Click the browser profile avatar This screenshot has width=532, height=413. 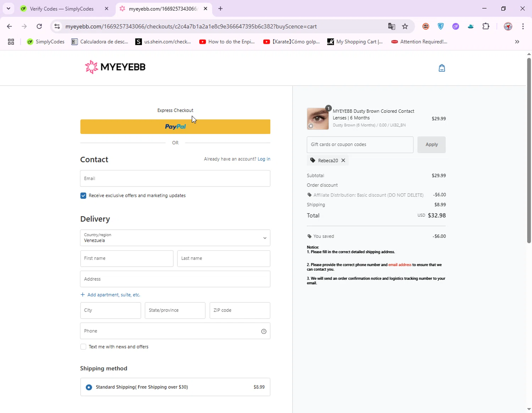click(508, 27)
